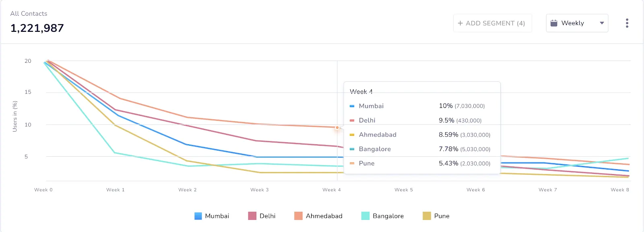Toggle the Delhi series in legend
The image size is (644, 232).
click(262, 216)
